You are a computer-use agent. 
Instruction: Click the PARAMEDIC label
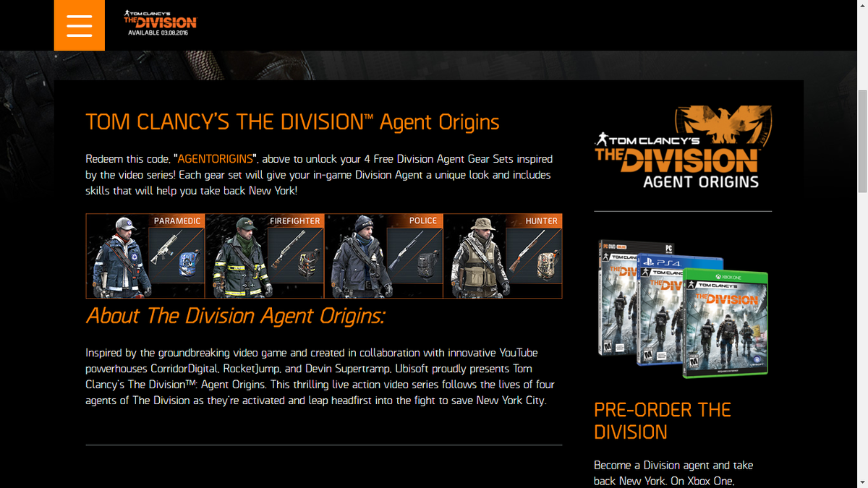coord(177,221)
